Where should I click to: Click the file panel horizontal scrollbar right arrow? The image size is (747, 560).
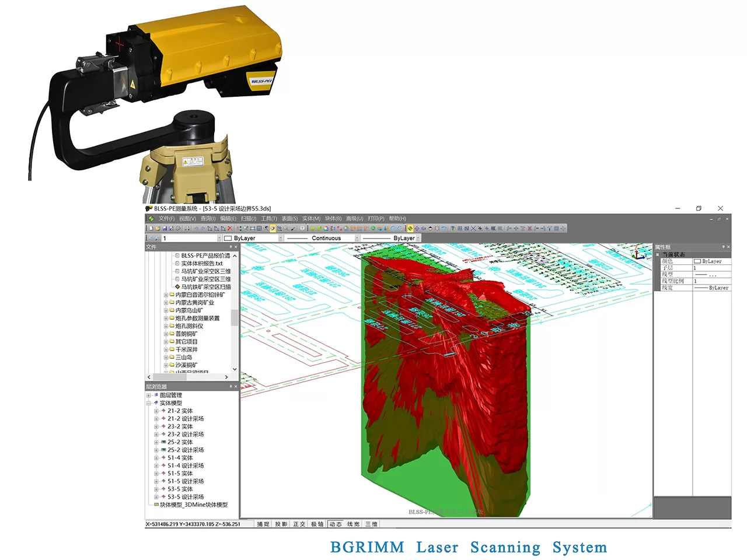click(226, 377)
